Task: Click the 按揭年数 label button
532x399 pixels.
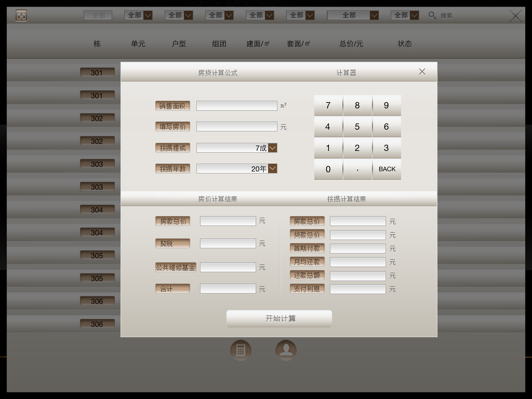Action: [173, 169]
